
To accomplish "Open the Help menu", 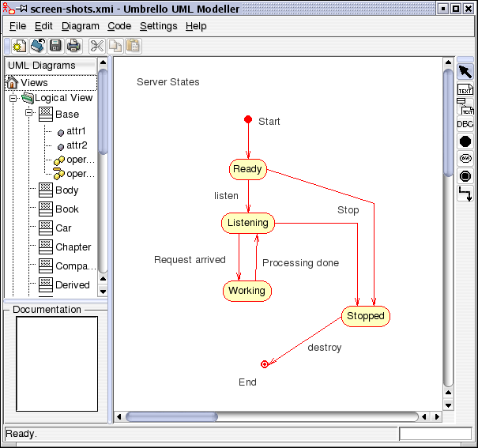I will point(196,26).
